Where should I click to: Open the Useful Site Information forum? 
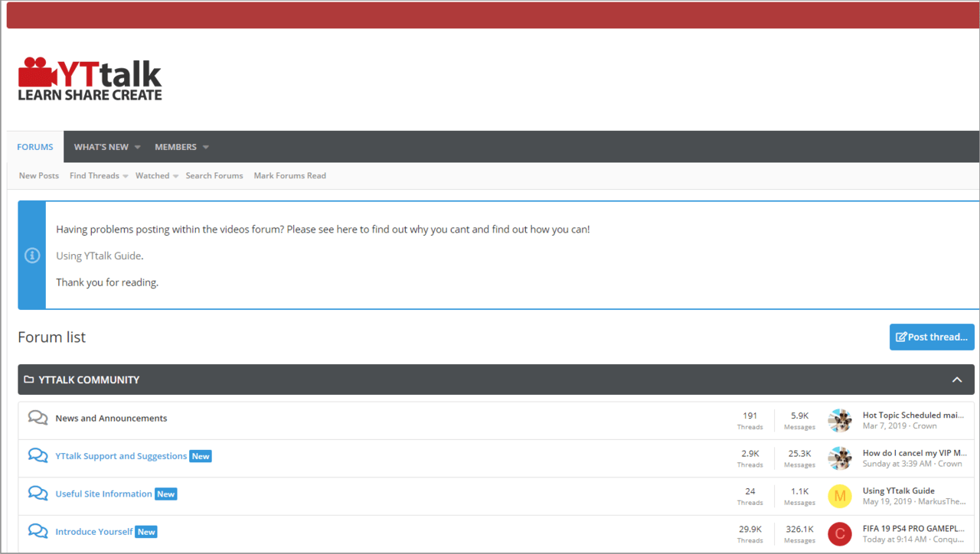103,494
